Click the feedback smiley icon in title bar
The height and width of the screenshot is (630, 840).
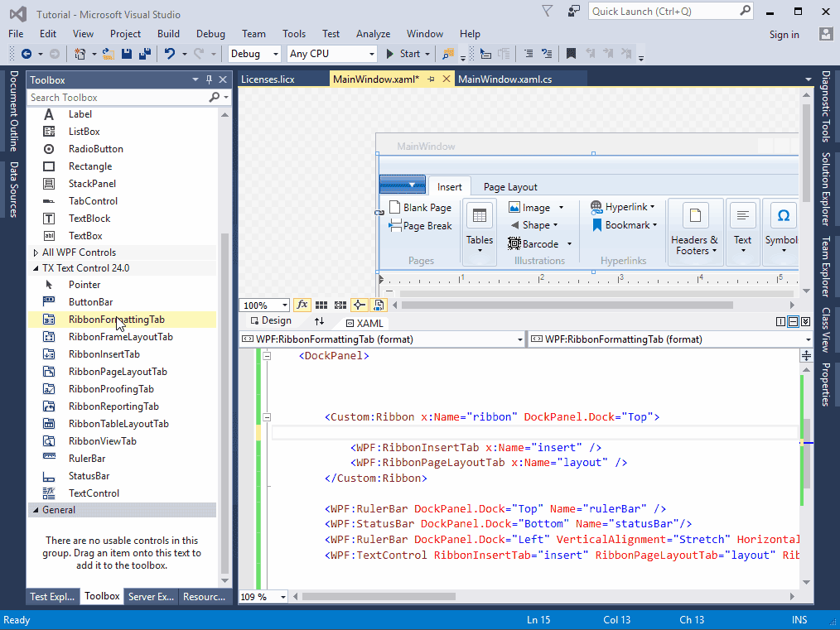574,12
